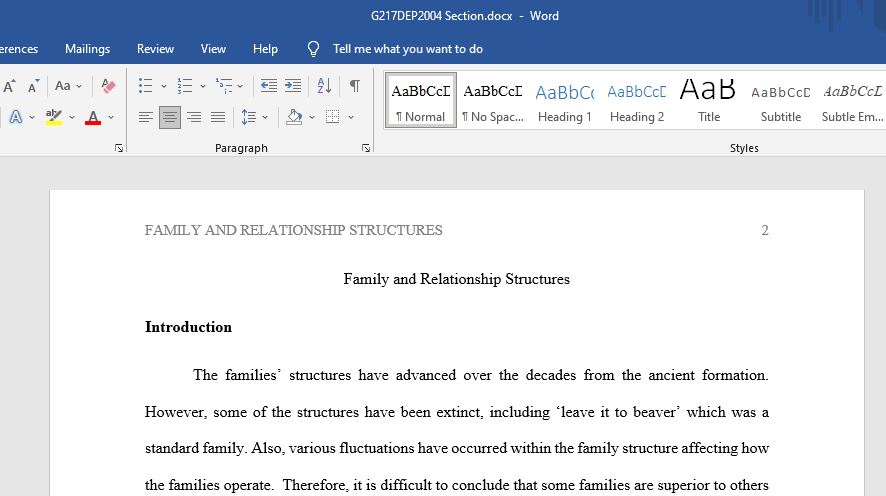Open the Review tab
This screenshot has width=886, height=496.
coord(155,49)
